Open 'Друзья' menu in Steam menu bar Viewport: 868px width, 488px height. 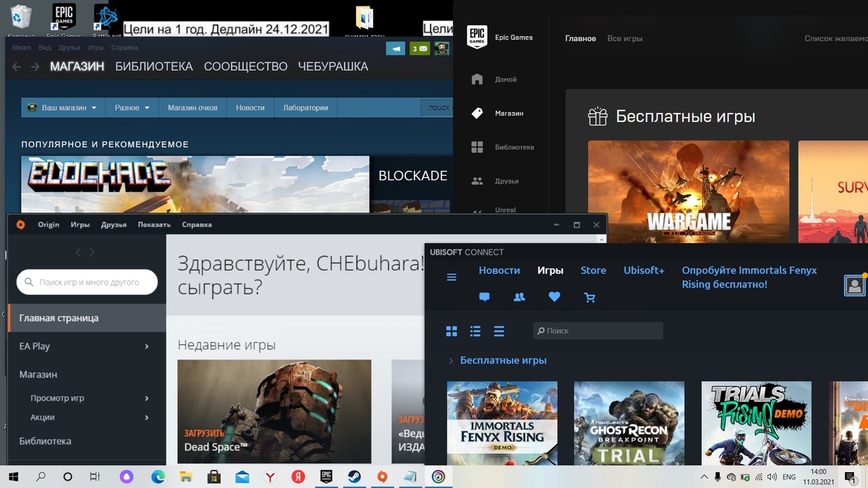(x=69, y=48)
